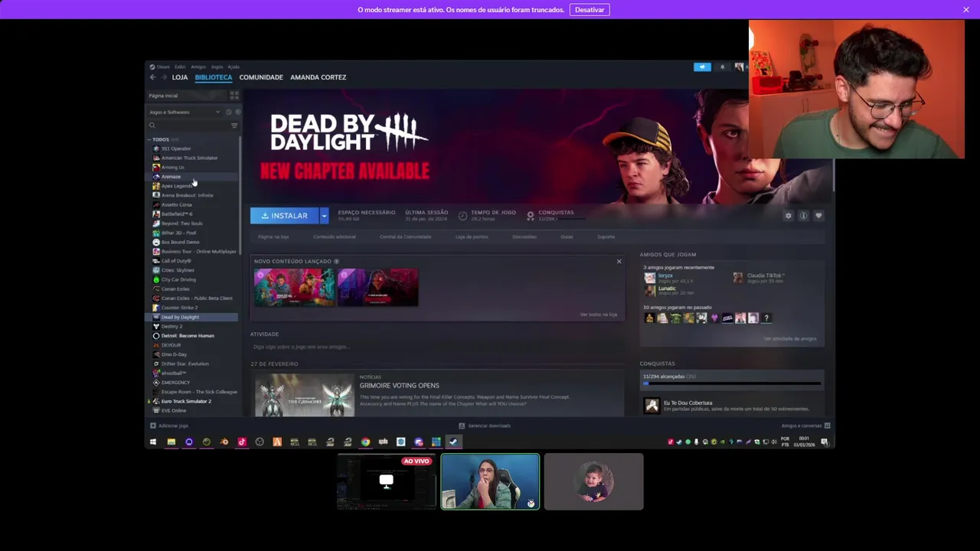Open Windows Start menu

153,442
